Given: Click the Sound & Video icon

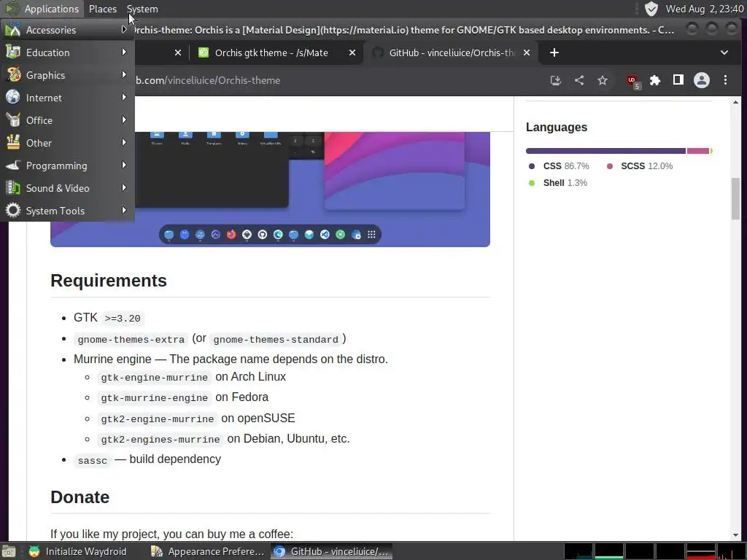Looking at the screenshot, I should click(x=13, y=187).
